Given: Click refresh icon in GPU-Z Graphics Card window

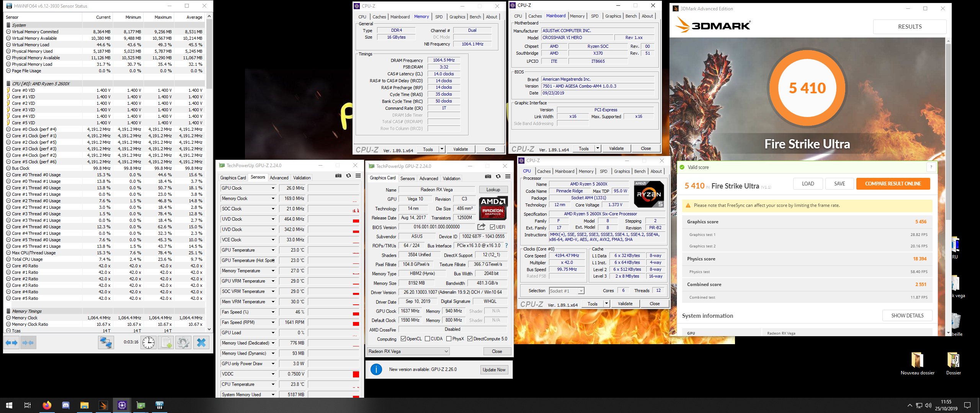Looking at the screenshot, I should pyautogui.click(x=498, y=176).
